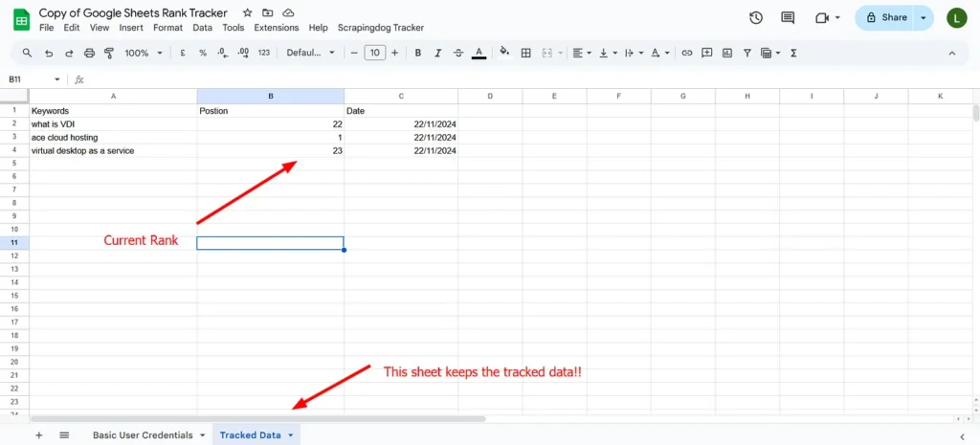Format as currency pound
This screenshot has height=445, width=980.
point(183,54)
